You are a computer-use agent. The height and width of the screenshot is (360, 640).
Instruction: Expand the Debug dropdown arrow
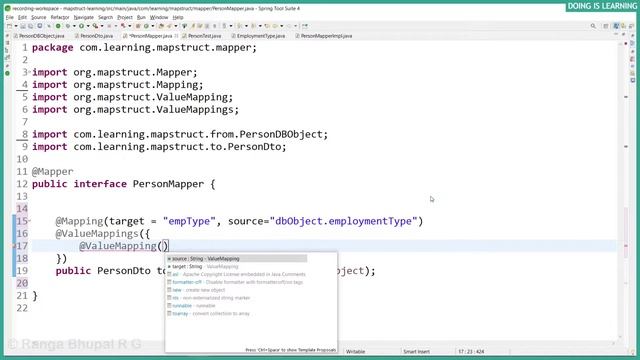point(74,26)
